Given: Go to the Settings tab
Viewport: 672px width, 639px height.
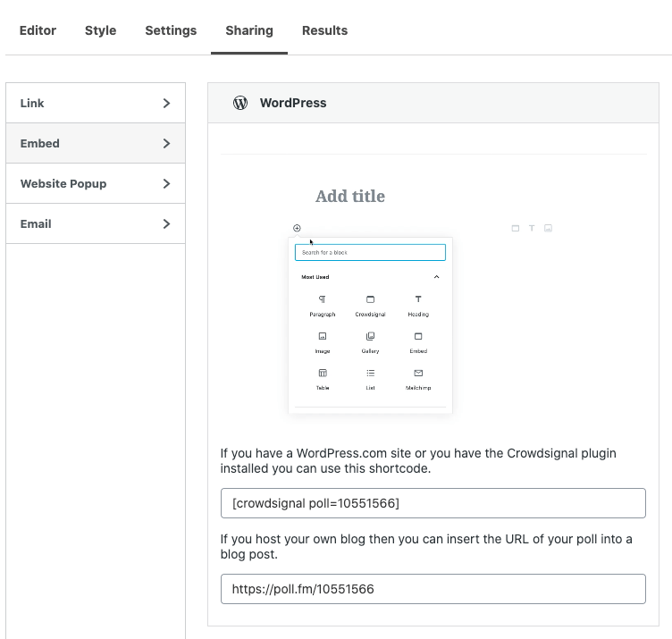Looking at the screenshot, I should tap(171, 30).
